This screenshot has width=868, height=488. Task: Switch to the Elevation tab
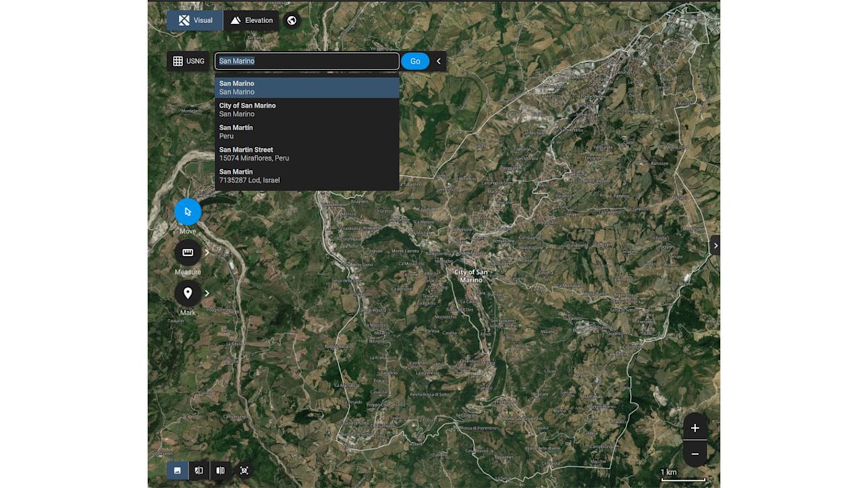[251, 20]
